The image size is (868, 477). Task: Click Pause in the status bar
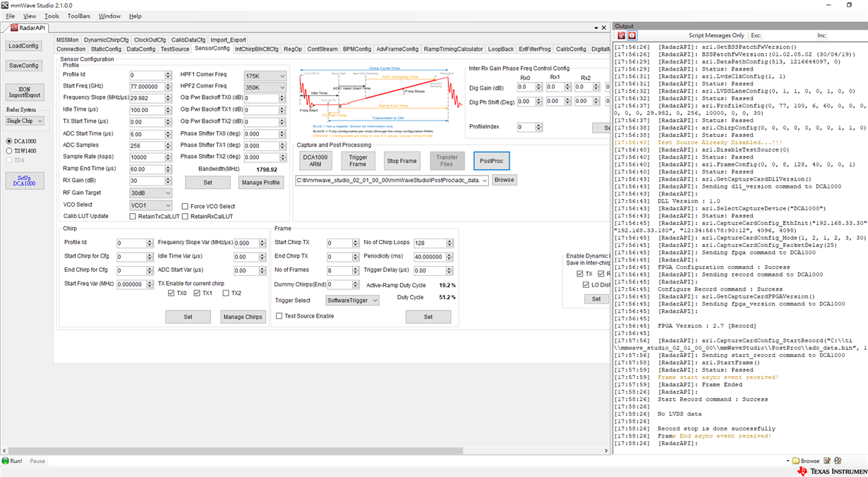(37, 461)
